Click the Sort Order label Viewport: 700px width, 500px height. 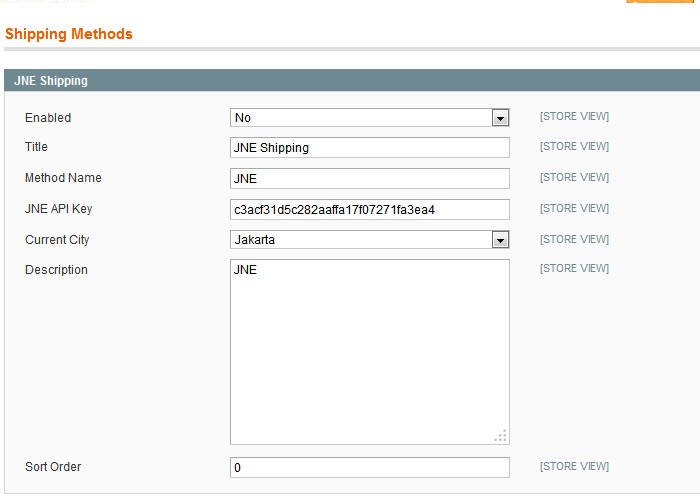coord(53,467)
